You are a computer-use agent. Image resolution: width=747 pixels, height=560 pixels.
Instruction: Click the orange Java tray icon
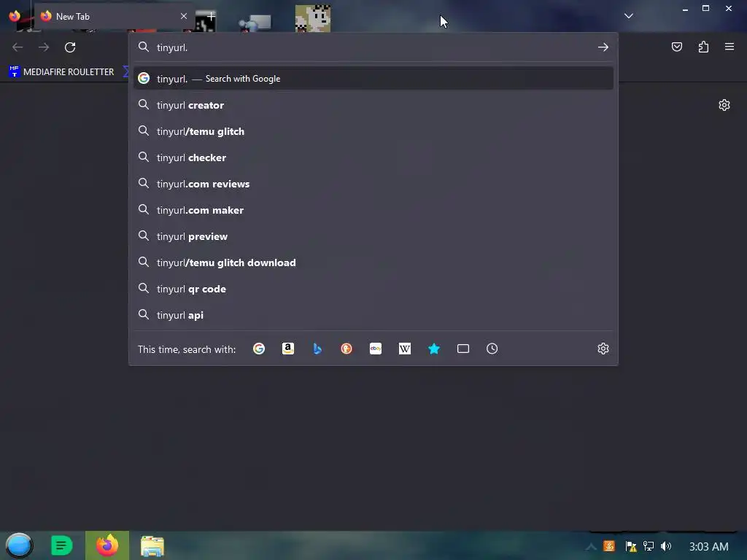(609, 546)
